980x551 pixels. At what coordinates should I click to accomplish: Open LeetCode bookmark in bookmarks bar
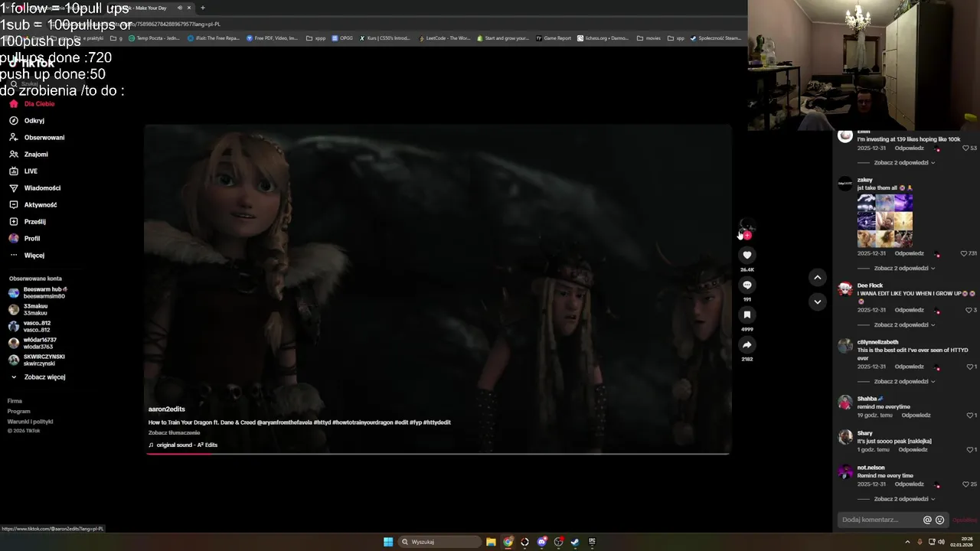pyautogui.click(x=444, y=38)
